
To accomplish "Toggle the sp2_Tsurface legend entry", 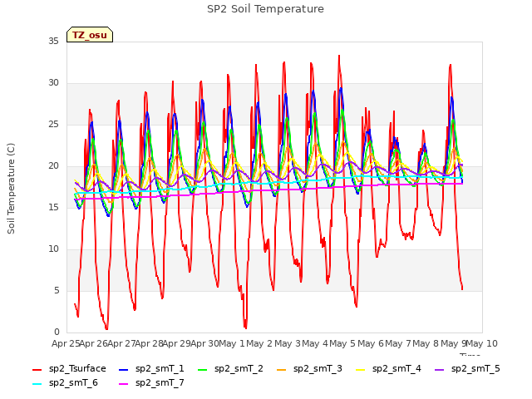I will click(69, 369).
